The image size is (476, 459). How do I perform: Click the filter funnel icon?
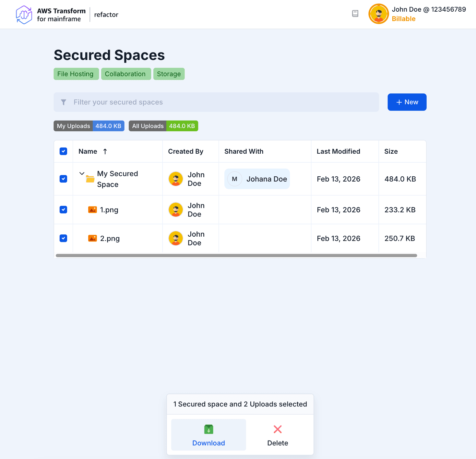pyautogui.click(x=64, y=102)
